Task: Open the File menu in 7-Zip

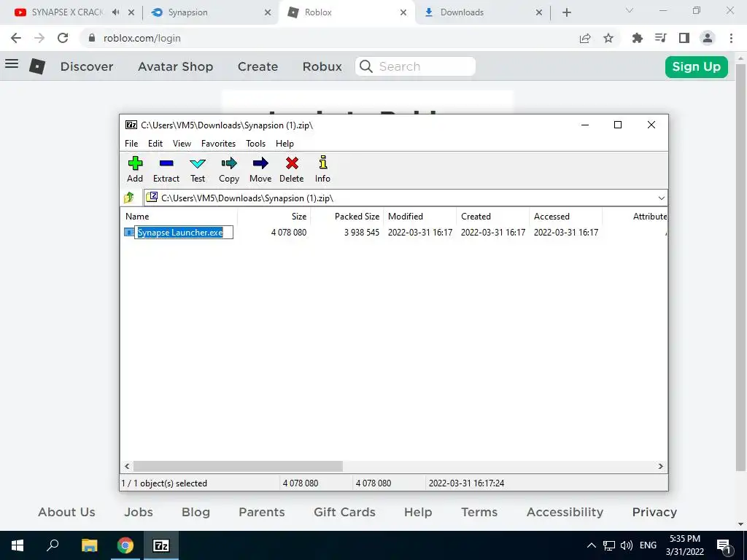Action: 131,144
